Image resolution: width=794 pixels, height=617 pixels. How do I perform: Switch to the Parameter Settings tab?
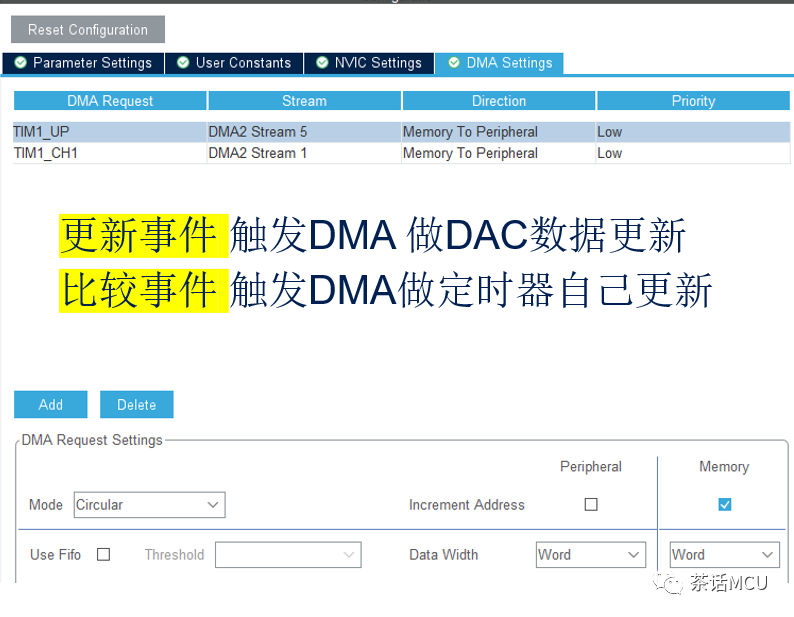click(83, 63)
